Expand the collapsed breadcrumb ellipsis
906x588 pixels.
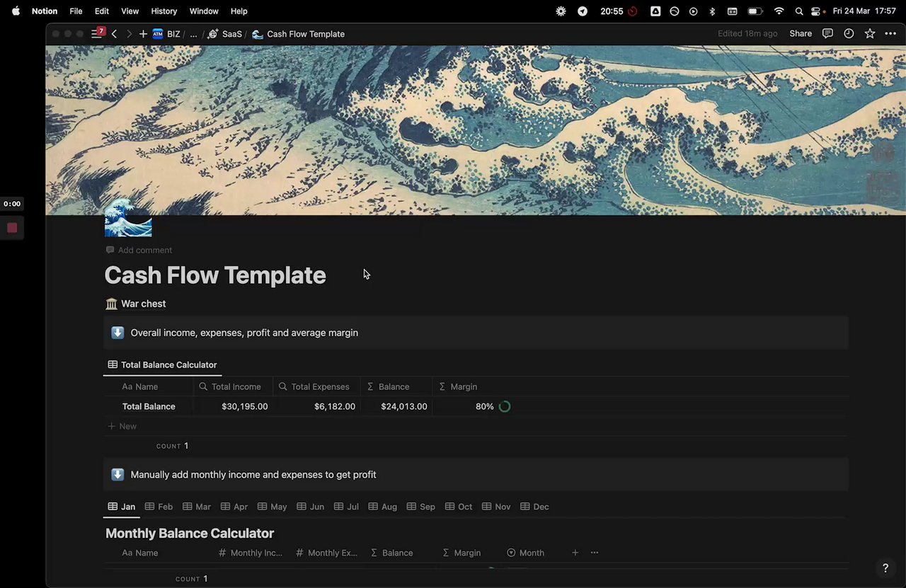193,34
